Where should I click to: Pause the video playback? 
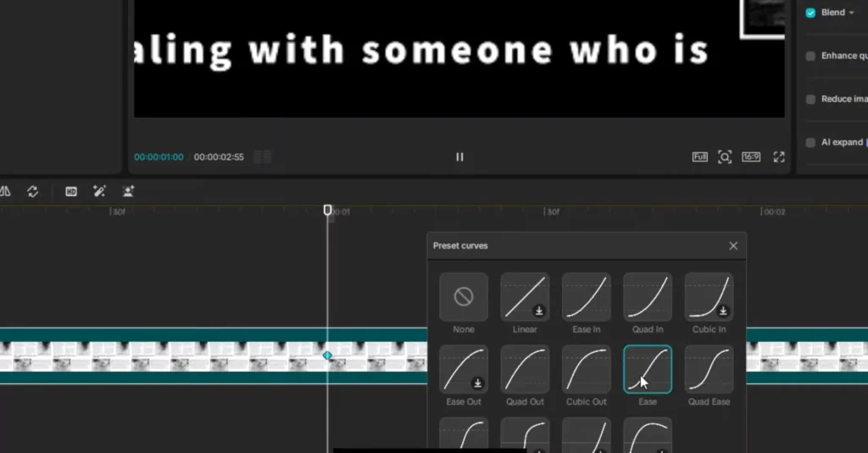coord(459,157)
